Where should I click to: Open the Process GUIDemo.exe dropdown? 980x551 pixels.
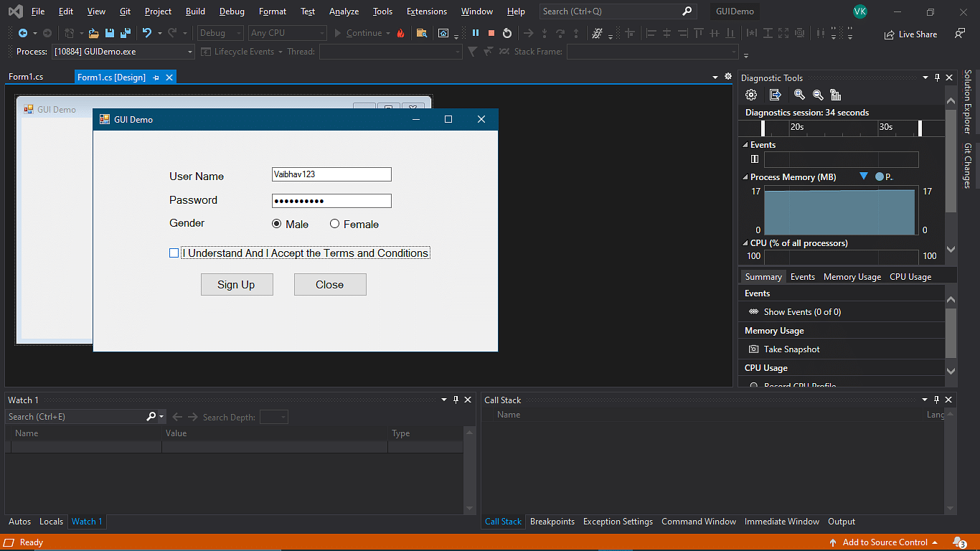123,52
